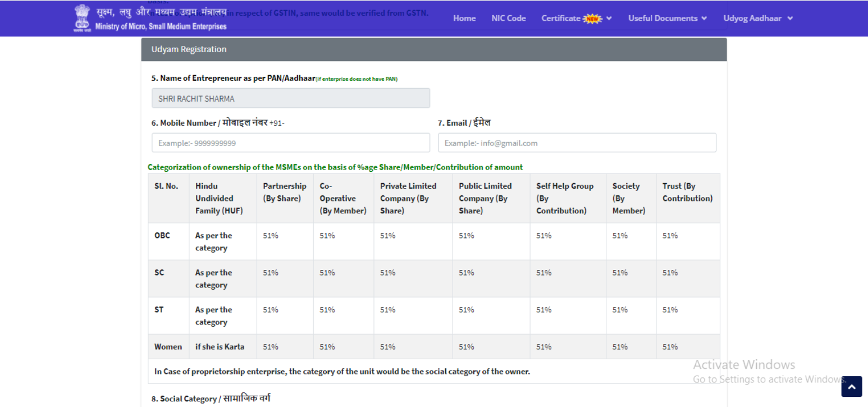
Task: Click the ST row label in table
Action: [x=159, y=310]
